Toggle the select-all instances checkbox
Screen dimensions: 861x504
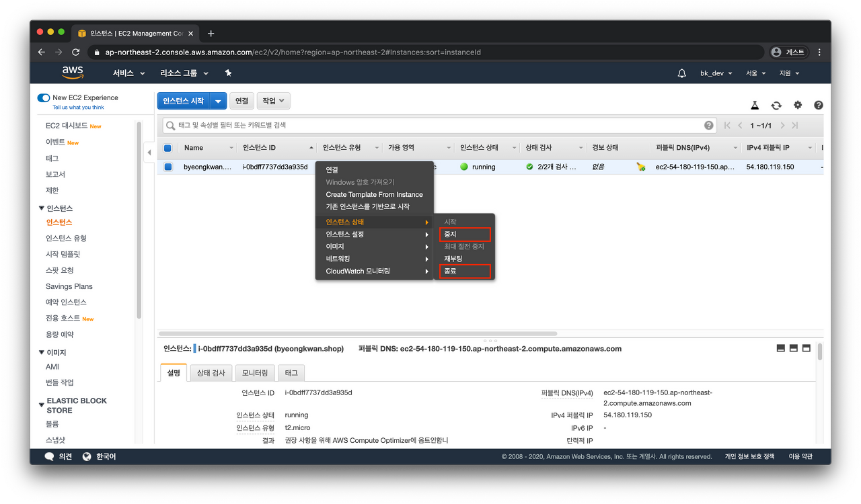tap(168, 148)
